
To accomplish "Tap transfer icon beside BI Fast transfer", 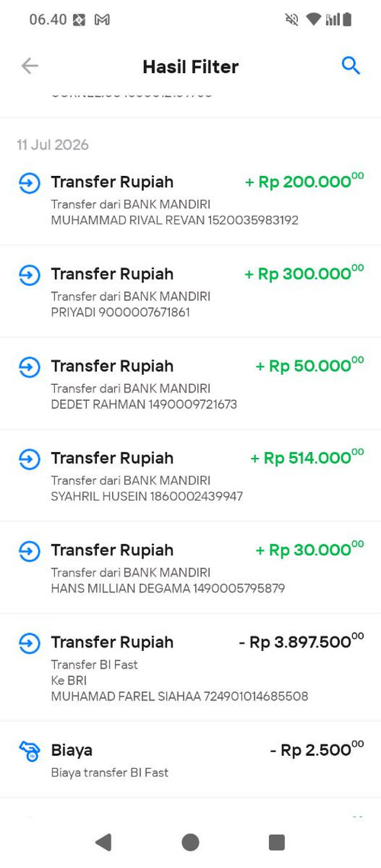I will click(x=30, y=643).
